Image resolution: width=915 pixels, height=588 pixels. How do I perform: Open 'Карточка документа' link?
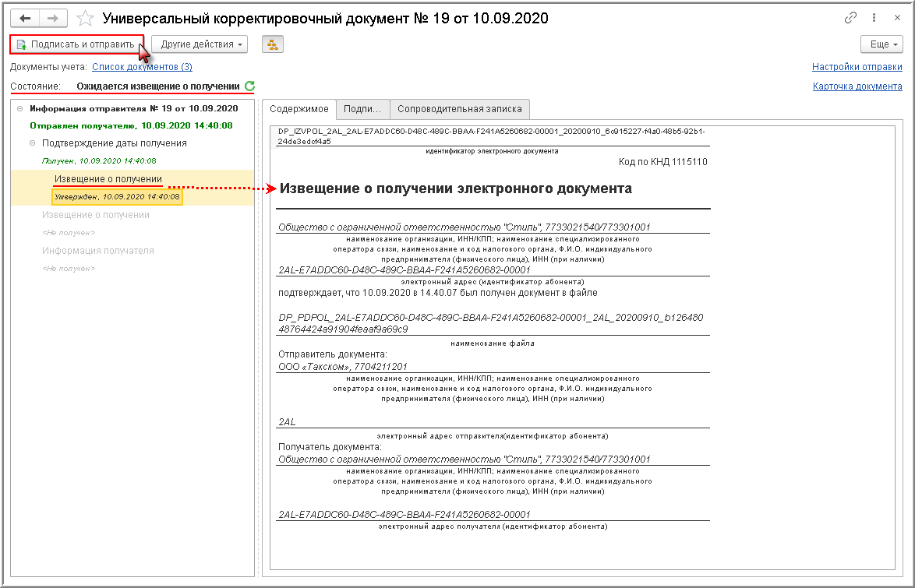858,86
